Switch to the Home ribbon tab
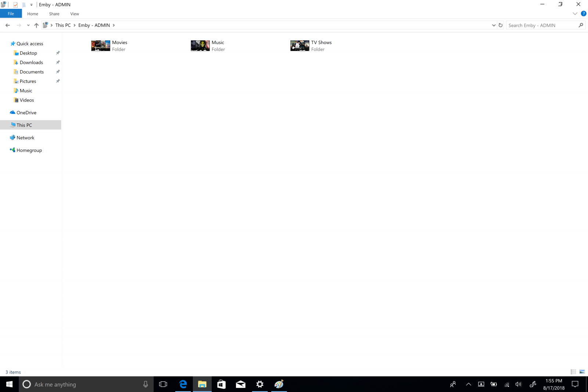The image size is (588, 392). (x=33, y=14)
